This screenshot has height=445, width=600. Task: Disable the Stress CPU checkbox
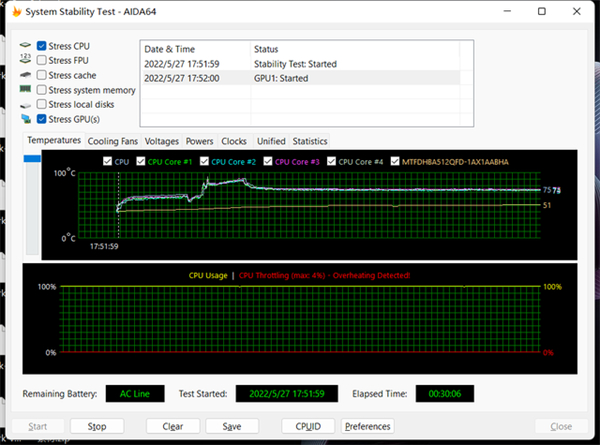tap(41, 46)
